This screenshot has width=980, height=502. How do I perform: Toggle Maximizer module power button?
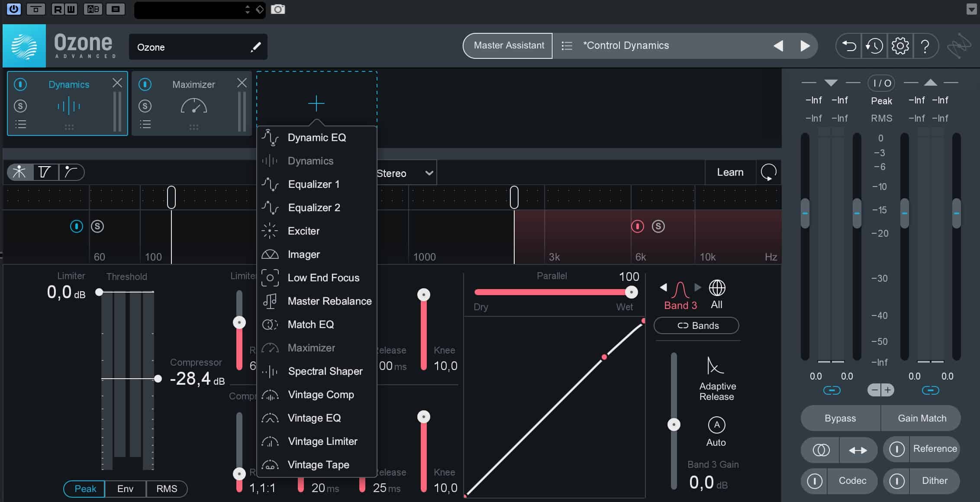[x=145, y=84]
